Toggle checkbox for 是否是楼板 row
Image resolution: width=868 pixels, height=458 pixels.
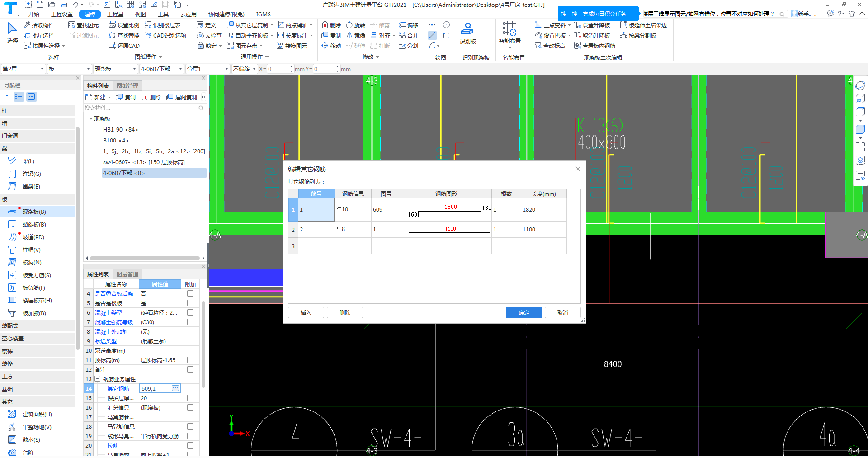tap(190, 303)
